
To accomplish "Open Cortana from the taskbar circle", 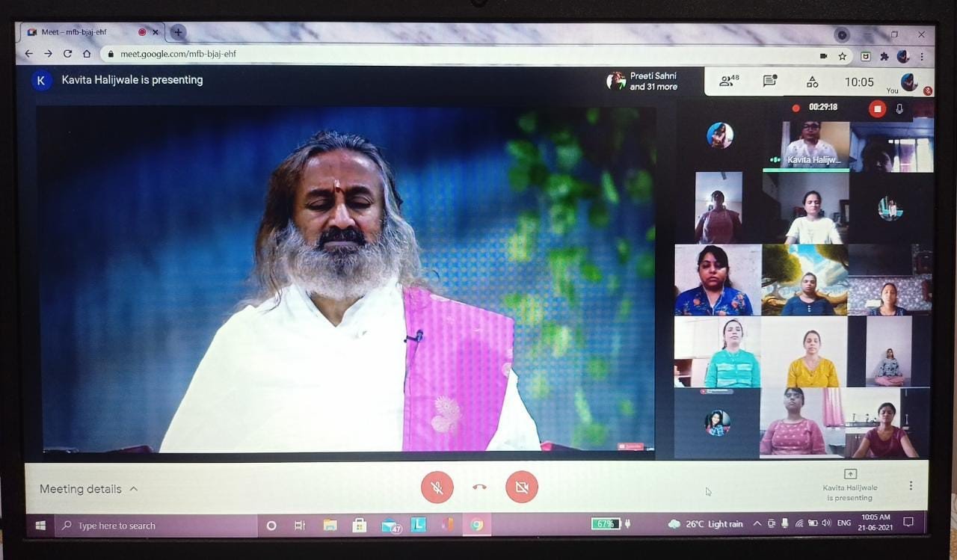I will pos(271,526).
